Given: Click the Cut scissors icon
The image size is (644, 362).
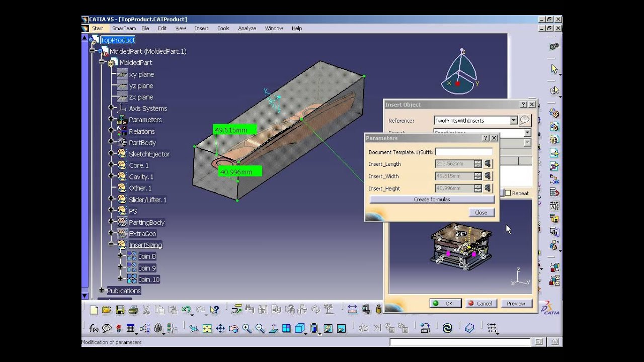Looking at the screenshot, I should click(x=146, y=310).
